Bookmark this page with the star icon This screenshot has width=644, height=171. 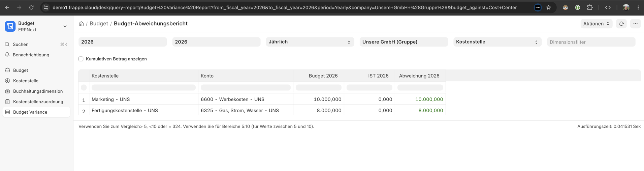[549, 7]
